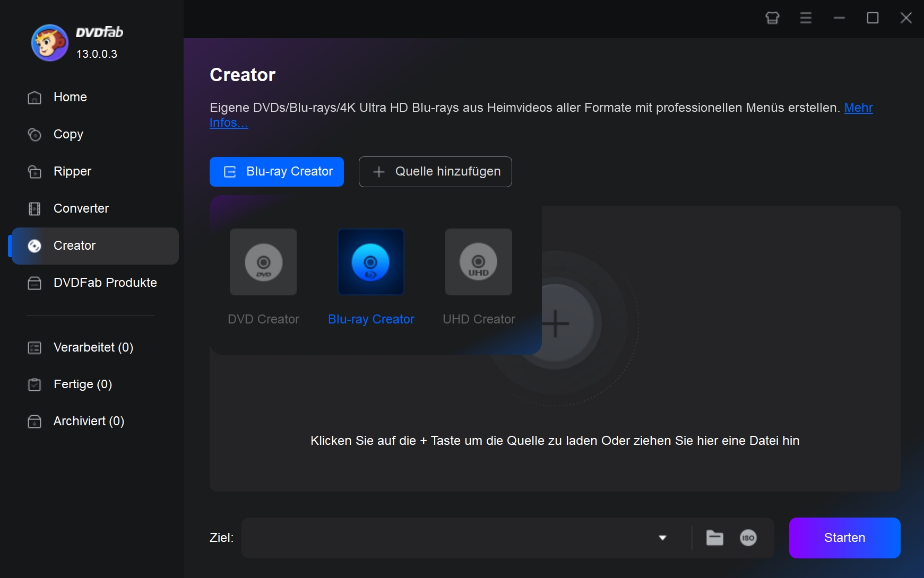Viewport: 924px width, 578px height.
Task: Click the Blu-ray Creator blue label
Action: pyautogui.click(x=371, y=319)
